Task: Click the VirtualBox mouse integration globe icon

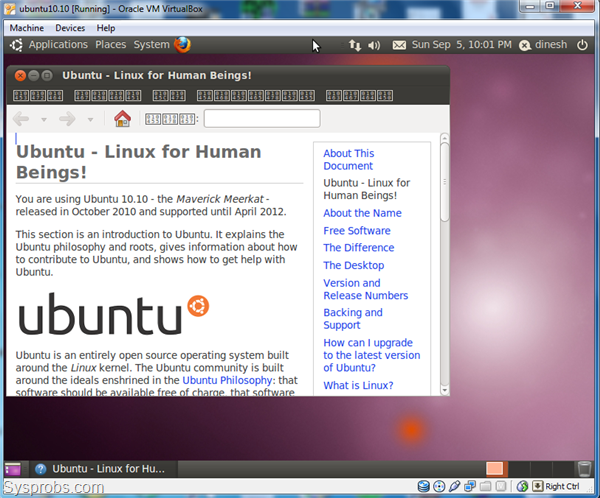Action: coord(522,486)
